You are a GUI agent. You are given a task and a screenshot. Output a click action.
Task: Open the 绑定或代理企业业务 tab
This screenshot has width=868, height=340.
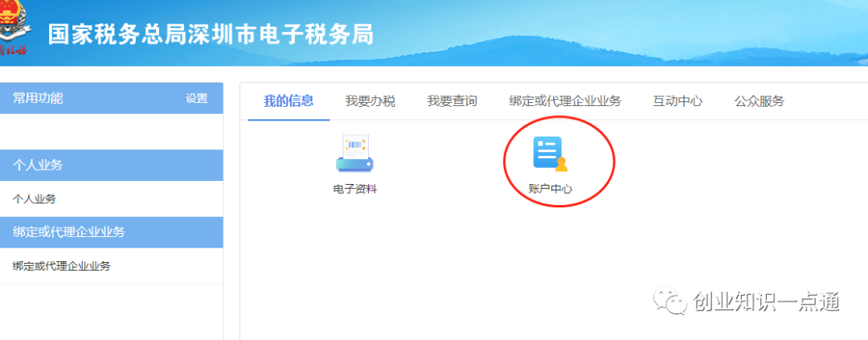[x=565, y=101]
